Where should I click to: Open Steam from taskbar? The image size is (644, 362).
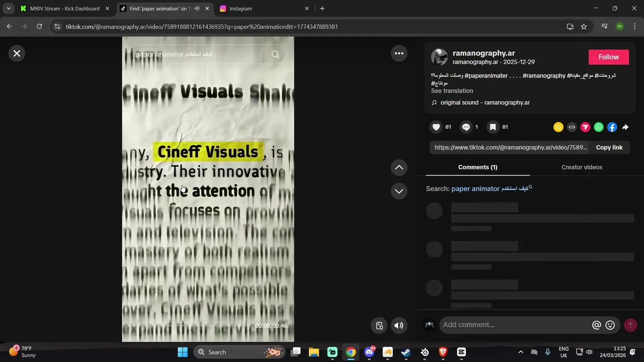[406, 352]
